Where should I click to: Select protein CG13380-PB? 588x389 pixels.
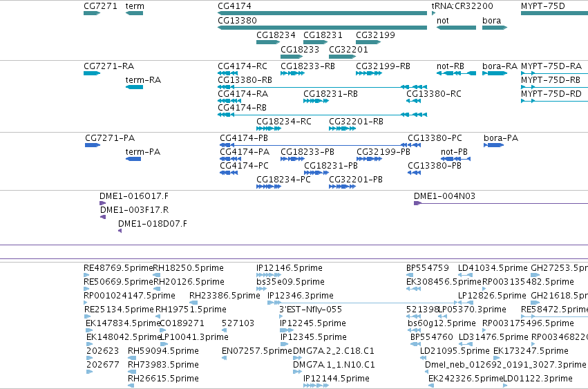(414, 173)
